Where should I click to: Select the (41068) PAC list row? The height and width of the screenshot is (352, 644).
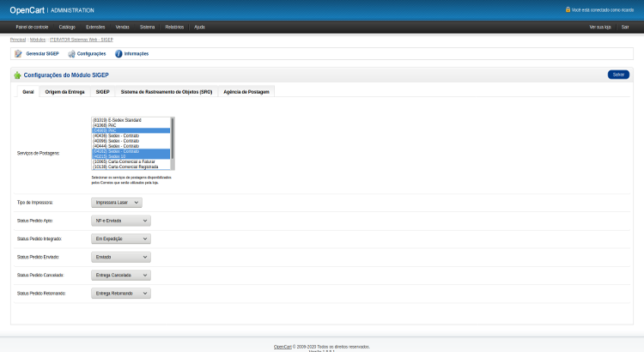131,125
